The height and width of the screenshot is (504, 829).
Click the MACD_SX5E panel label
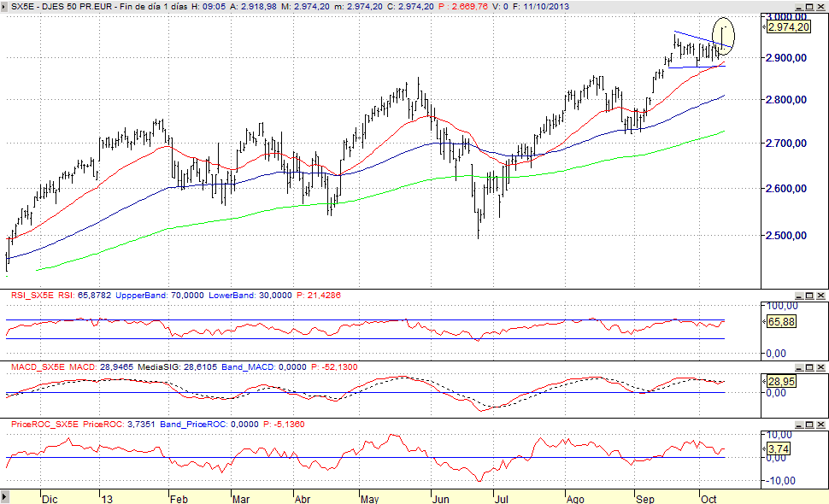pos(38,367)
